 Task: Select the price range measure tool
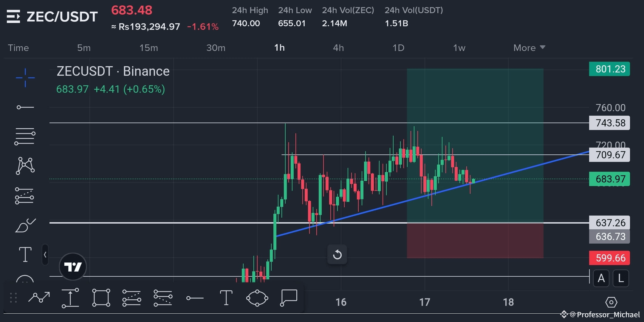coord(70,298)
